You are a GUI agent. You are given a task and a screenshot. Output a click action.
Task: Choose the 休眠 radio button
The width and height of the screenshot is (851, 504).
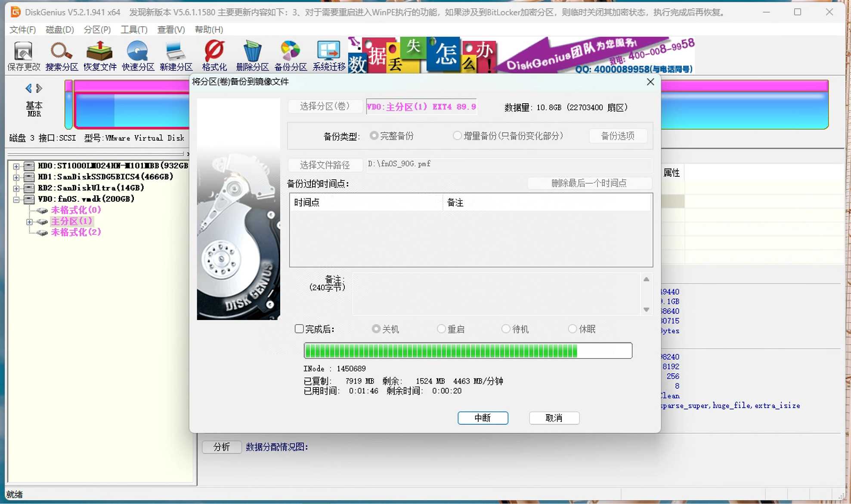pyautogui.click(x=572, y=329)
